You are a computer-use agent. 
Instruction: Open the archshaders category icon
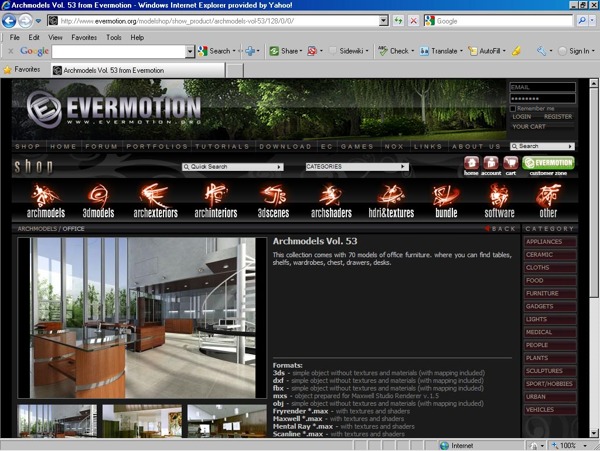pyautogui.click(x=331, y=201)
